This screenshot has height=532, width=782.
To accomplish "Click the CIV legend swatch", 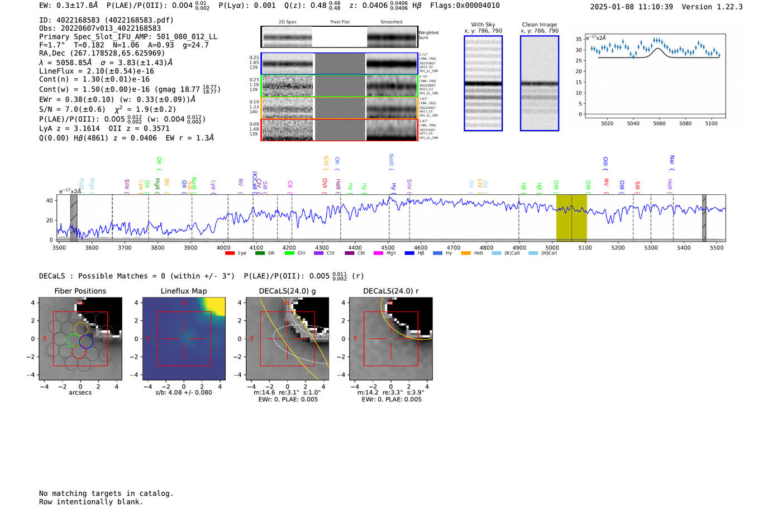I will tap(318, 253).
